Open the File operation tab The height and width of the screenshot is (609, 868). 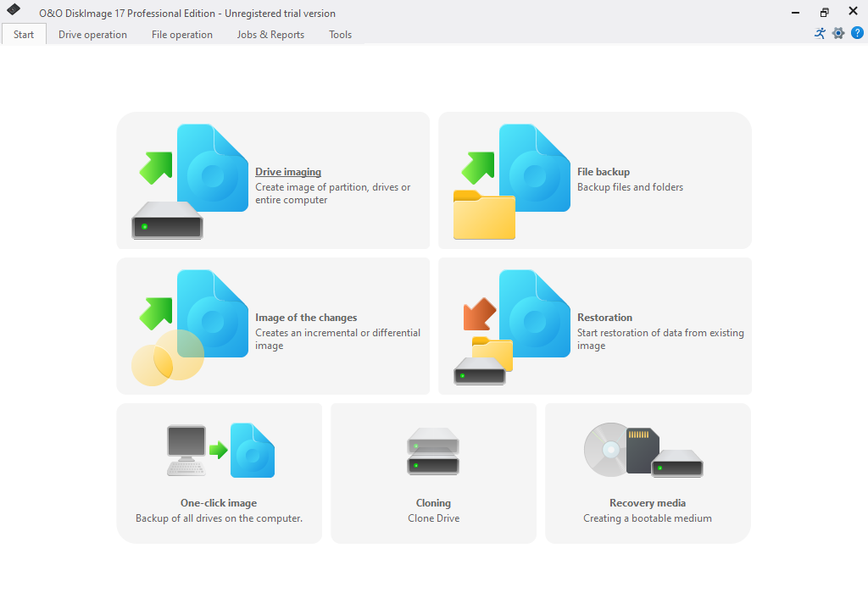(182, 34)
